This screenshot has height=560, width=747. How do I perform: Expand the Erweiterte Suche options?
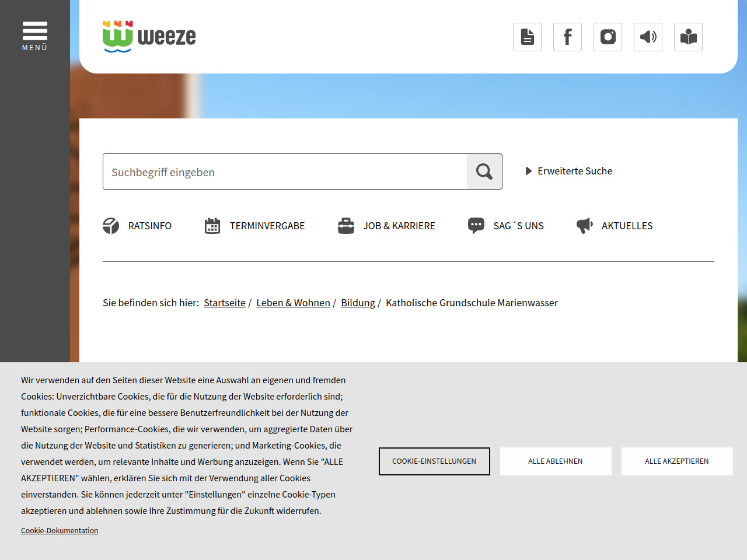pos(569,171)
